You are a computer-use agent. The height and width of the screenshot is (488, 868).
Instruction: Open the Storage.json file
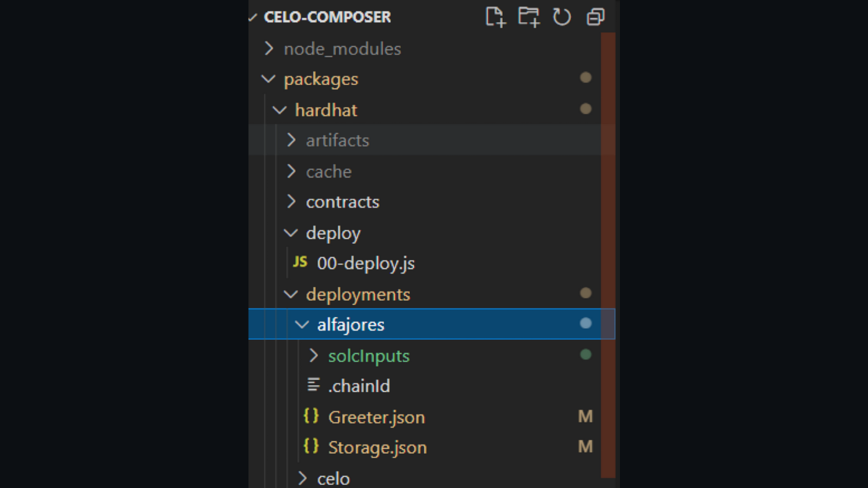coord(377,448)
